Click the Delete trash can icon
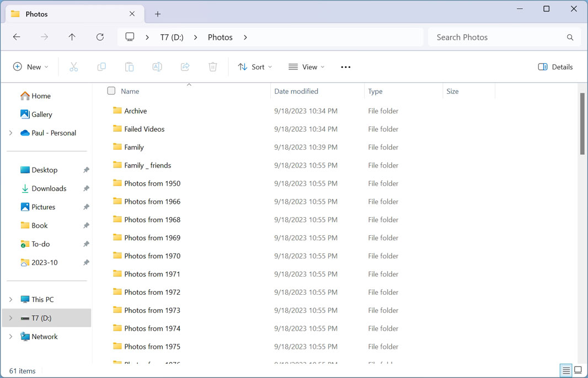Image resolution: width=588 pixels, height=378 pixels. pyautogui.click(x=213, y=67)
